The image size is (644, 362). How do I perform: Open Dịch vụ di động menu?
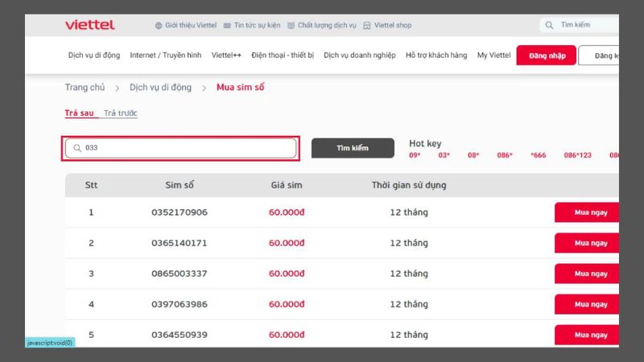click(x=94, y=55)
